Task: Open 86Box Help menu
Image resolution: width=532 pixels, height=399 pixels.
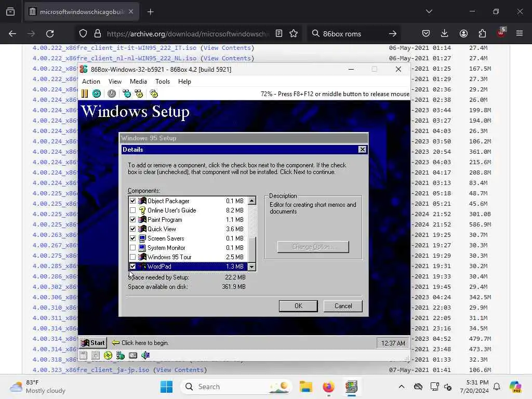Action: pyautogui.click(x=184, y=82)
